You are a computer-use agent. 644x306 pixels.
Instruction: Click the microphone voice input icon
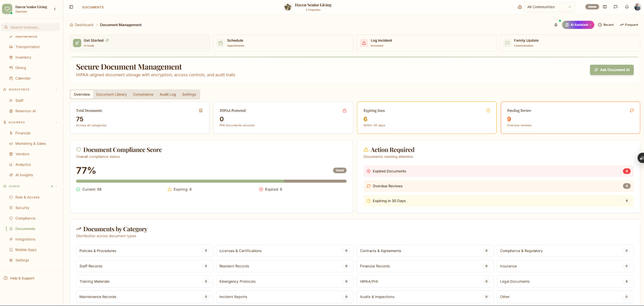coord(556,25)
